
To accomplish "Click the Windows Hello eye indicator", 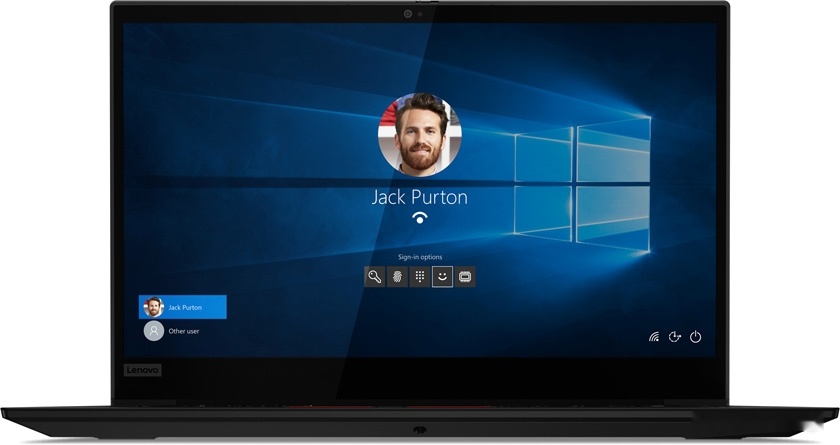I will (420, 217).
